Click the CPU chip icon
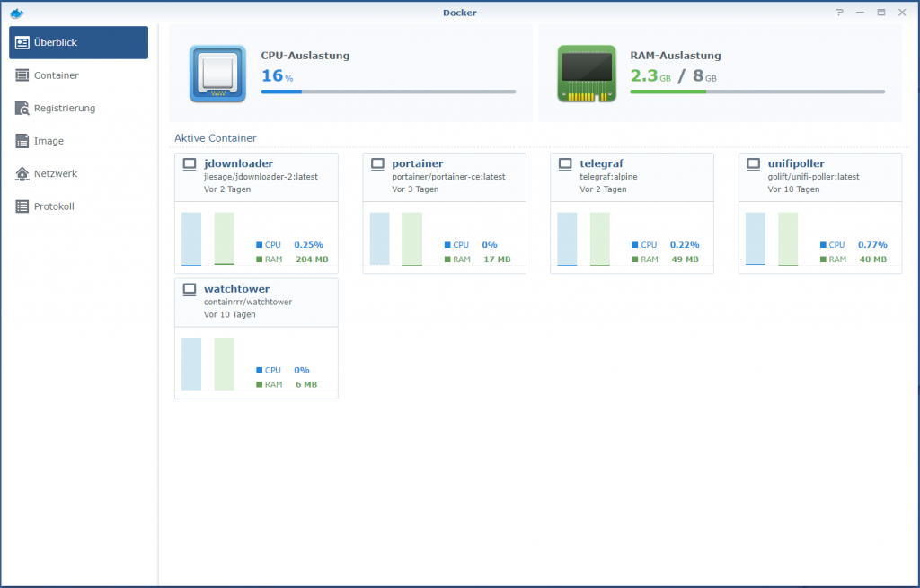Screen dimensions: 920x588 [217, 74]
